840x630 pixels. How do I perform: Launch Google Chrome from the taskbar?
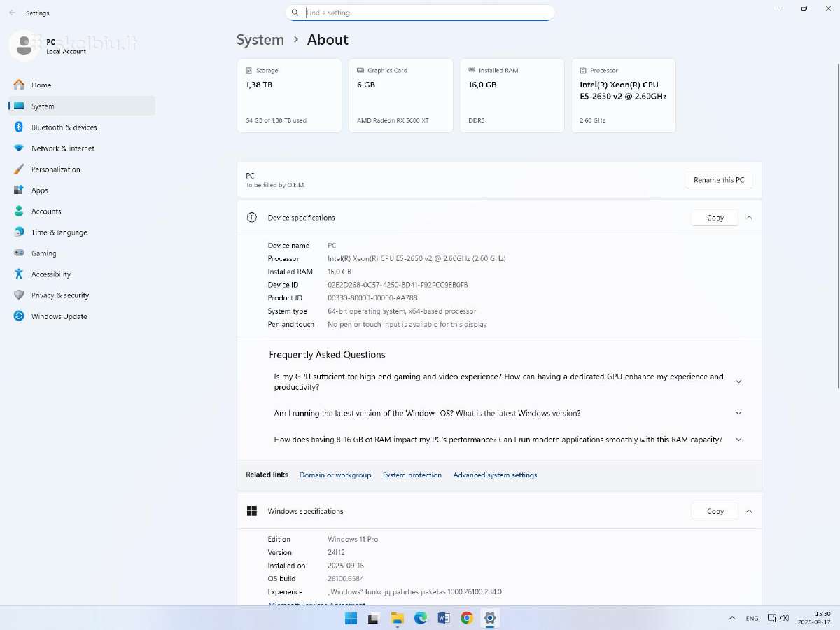point(466,618)
